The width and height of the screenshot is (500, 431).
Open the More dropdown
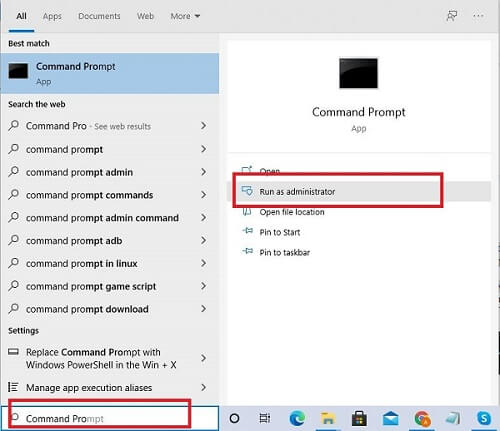point(185,16)
